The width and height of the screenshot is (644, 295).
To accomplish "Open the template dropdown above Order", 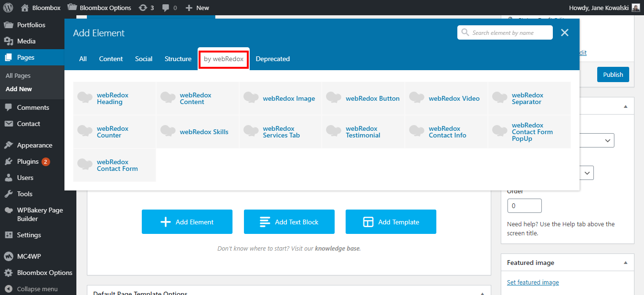I will click(x=587, y=173).
